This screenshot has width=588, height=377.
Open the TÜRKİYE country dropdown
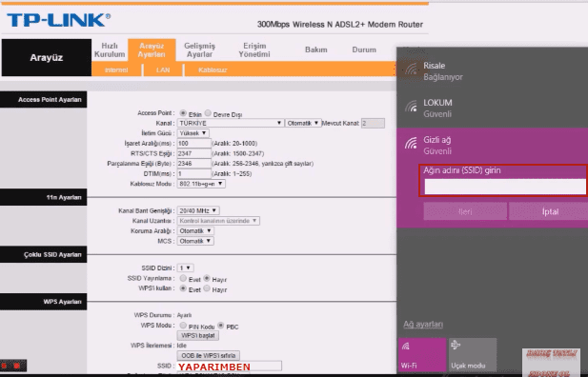(231, 123)
